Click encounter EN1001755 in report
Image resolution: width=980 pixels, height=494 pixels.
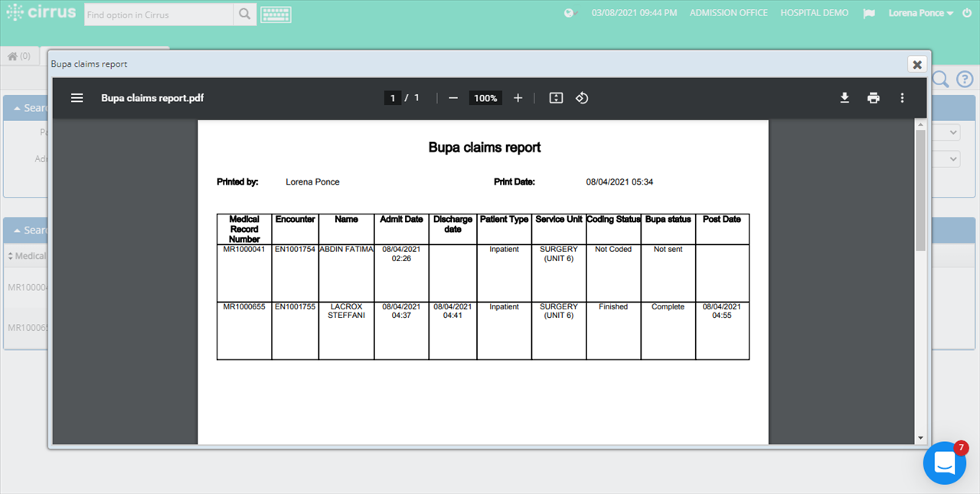tap(295, 306)
